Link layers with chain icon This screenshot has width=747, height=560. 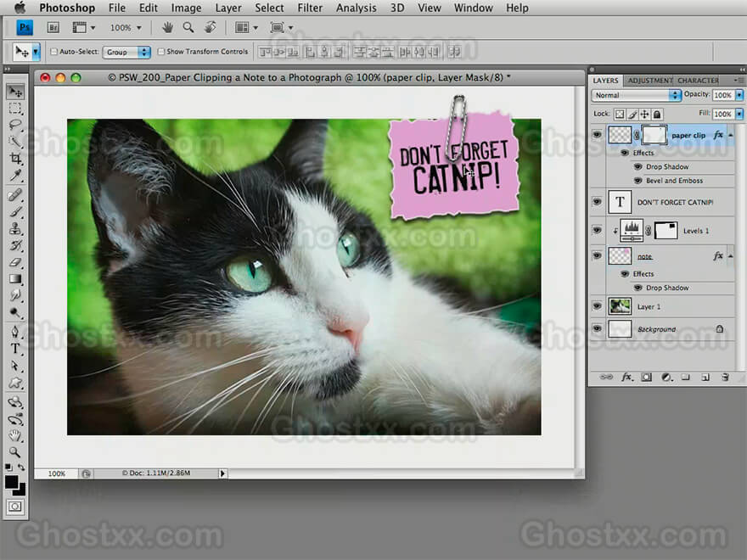[606, 377]
